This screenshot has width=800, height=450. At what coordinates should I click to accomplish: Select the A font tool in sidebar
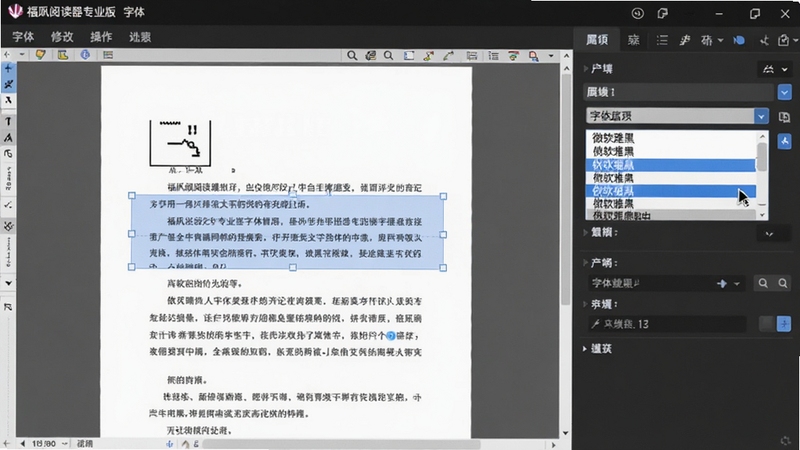point(8,137)
